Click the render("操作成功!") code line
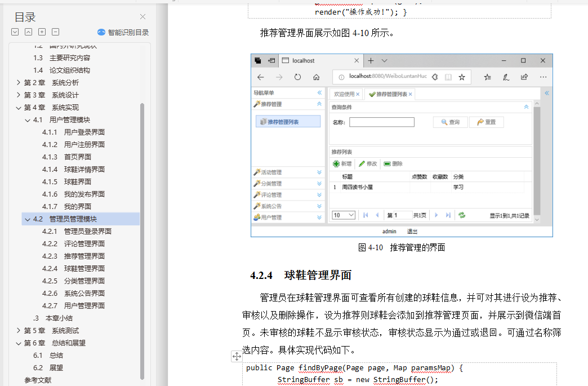This screenshot has height=386, width=588. [x=361, y=12]
